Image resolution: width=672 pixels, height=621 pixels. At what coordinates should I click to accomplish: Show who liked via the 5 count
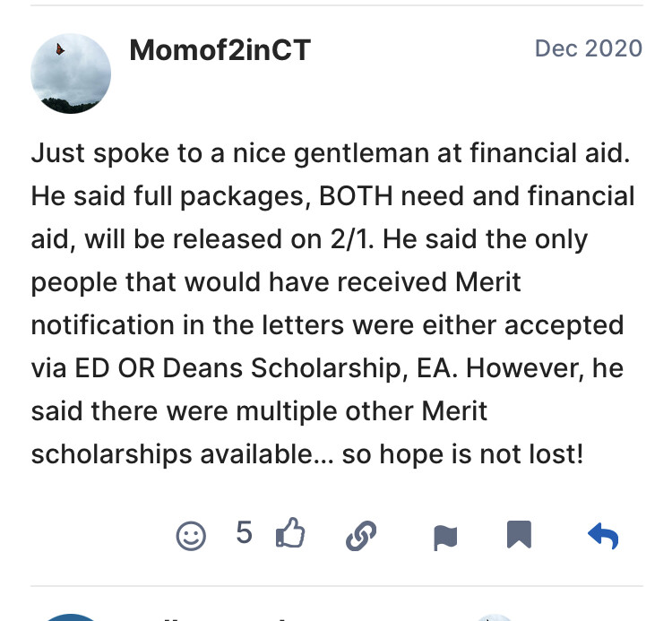244,534
